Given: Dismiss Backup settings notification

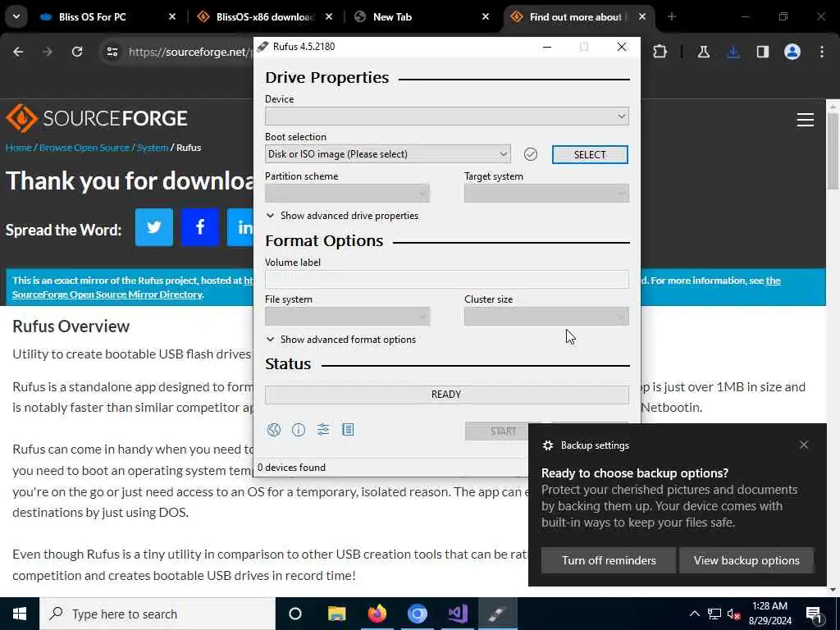Looking at the screenshot, I should pyautogui.click(x=804, y=445).
